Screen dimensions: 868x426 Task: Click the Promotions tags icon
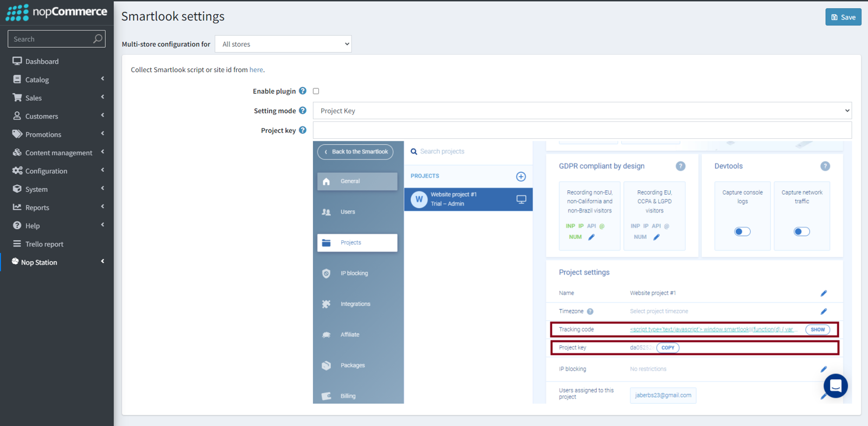[17, 134]
